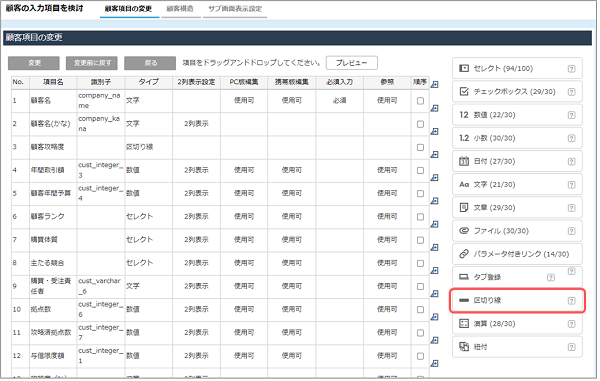This screenshot has width=600, height=381.
Task: Open help for 文章 (29/30)
Action: (571, 208)
